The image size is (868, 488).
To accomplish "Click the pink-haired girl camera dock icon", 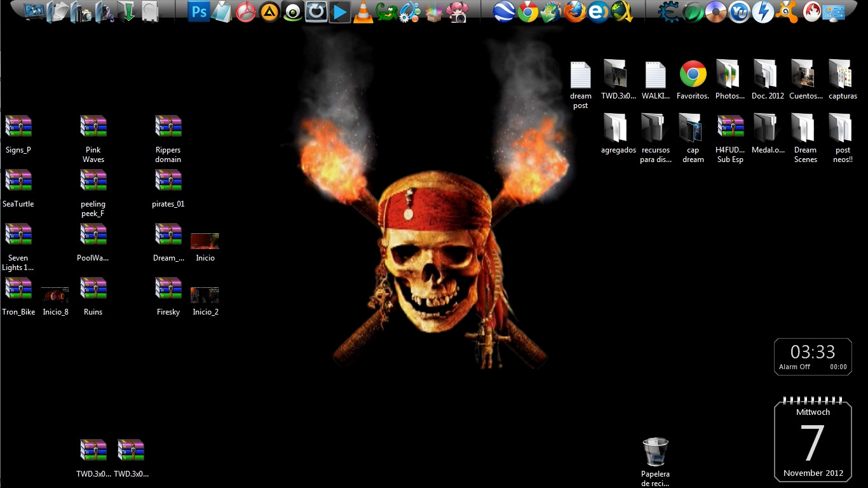I will (x=457, y=12).
